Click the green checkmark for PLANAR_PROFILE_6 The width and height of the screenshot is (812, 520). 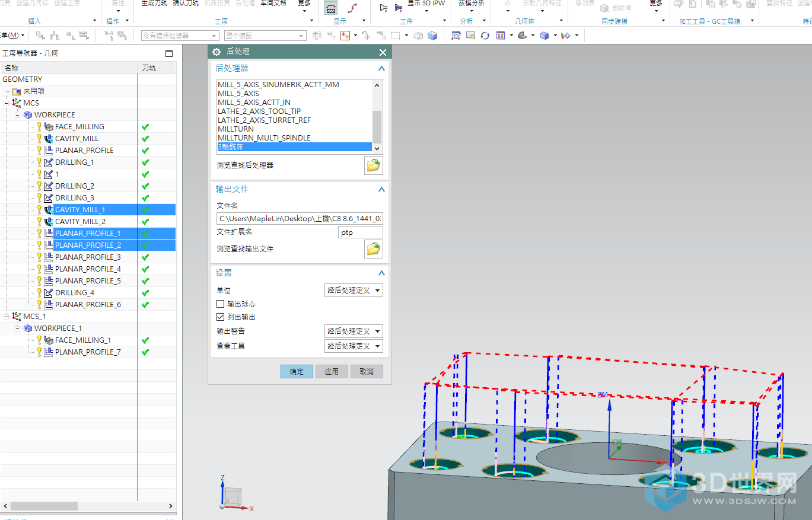pos(145,305)
